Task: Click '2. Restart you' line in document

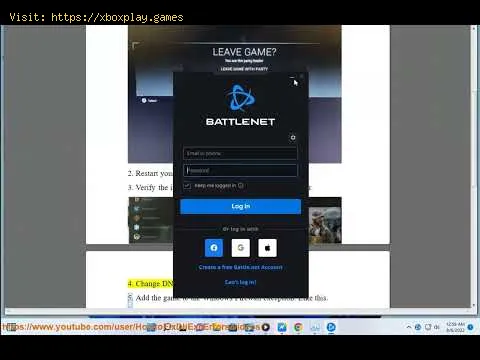Action: point(150,173)
